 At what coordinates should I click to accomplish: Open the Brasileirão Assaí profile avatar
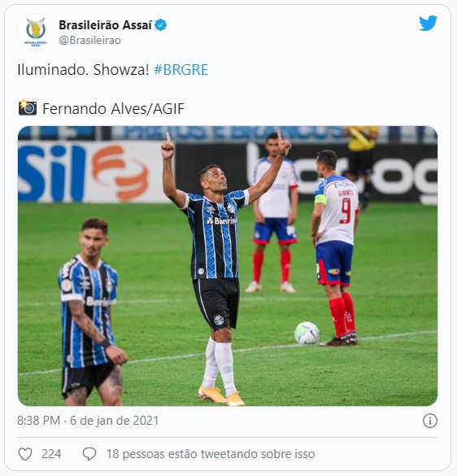point(36,32)
